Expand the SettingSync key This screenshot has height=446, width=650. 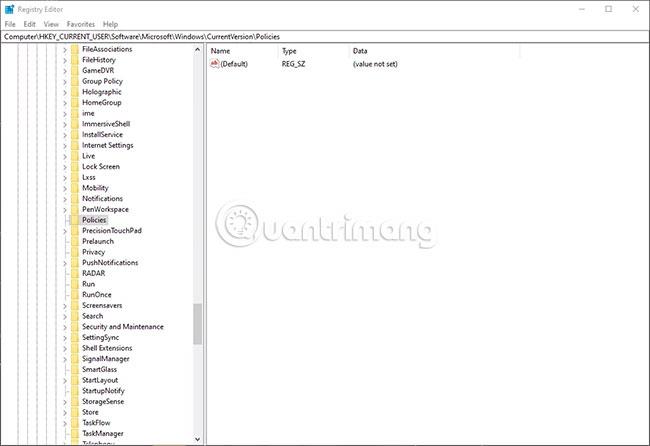(x=65, y=337)
